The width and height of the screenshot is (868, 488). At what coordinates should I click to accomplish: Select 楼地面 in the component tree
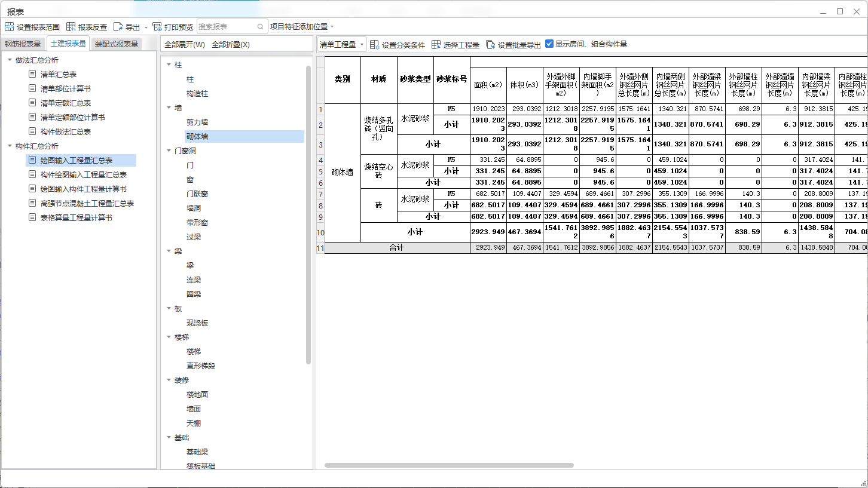197,394
